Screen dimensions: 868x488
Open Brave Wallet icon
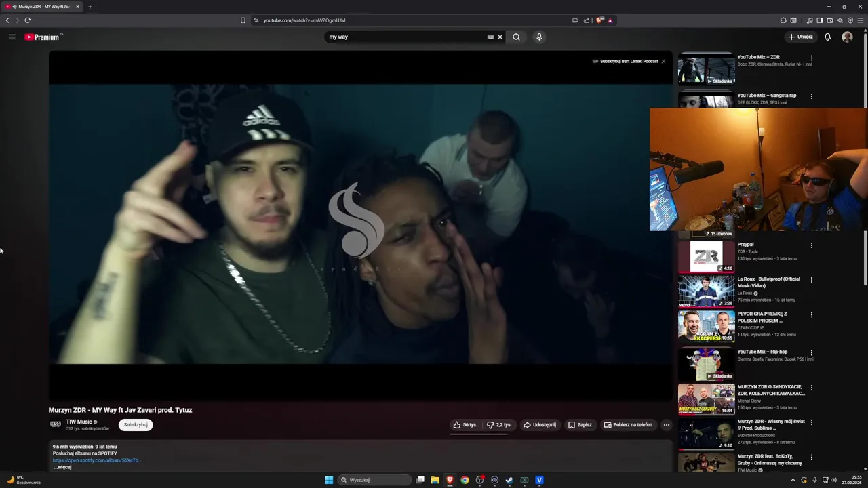[830, 20]
